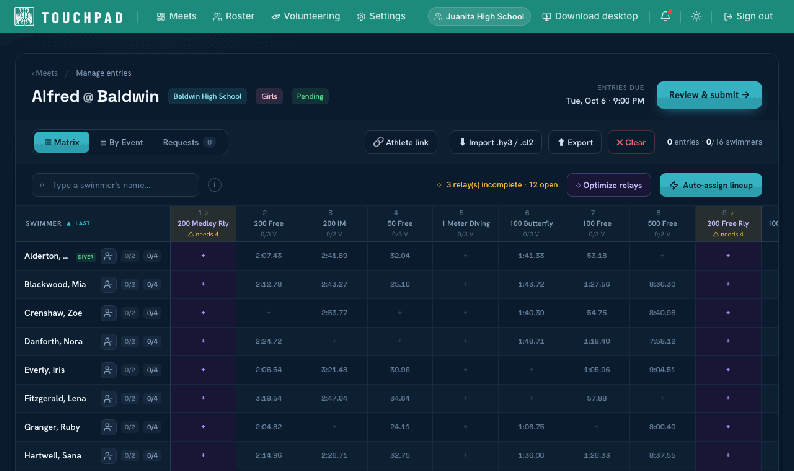Image resolution: width=794 pixels, height=471 pixels.
Task: Toggle 200 Medley Rly cell for Alderton
Action: tap(203, 256)
